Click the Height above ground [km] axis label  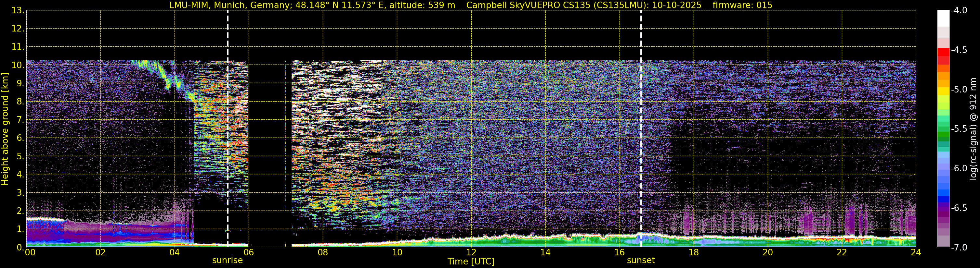[x=5, y=129]
